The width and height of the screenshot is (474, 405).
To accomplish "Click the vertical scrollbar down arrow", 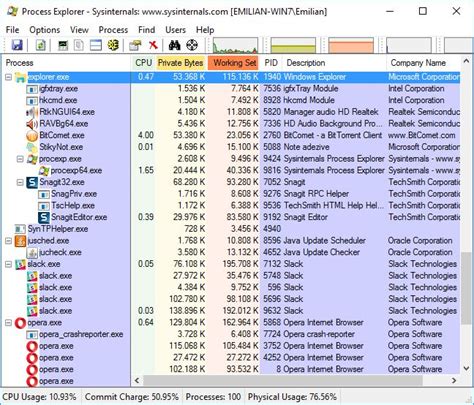I will (466, 368).
